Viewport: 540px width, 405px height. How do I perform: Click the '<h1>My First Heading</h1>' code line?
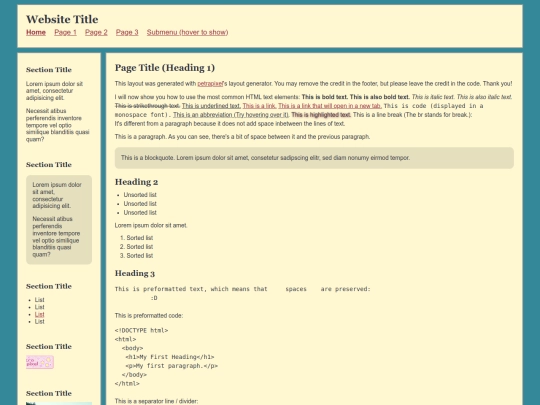coord(170,357)
